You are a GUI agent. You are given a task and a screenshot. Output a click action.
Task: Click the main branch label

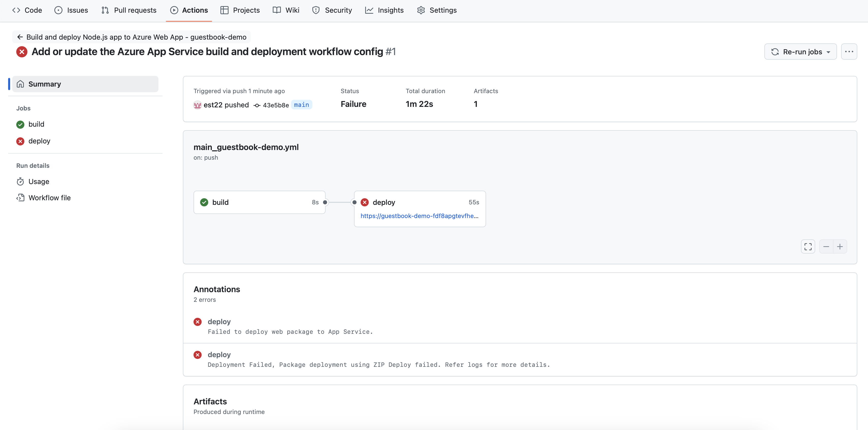(x=301, y=105)
